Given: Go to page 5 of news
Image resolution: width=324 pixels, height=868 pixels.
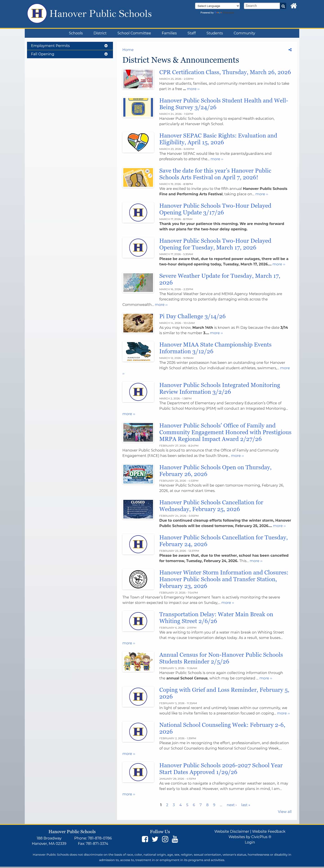Looking at the screenshot, I should tap(187, 805).
